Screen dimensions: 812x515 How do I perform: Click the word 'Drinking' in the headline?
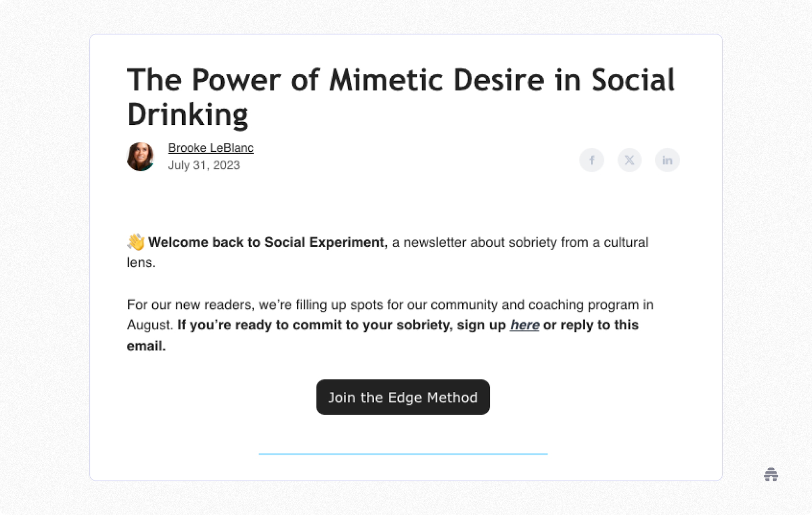point(188,115)
